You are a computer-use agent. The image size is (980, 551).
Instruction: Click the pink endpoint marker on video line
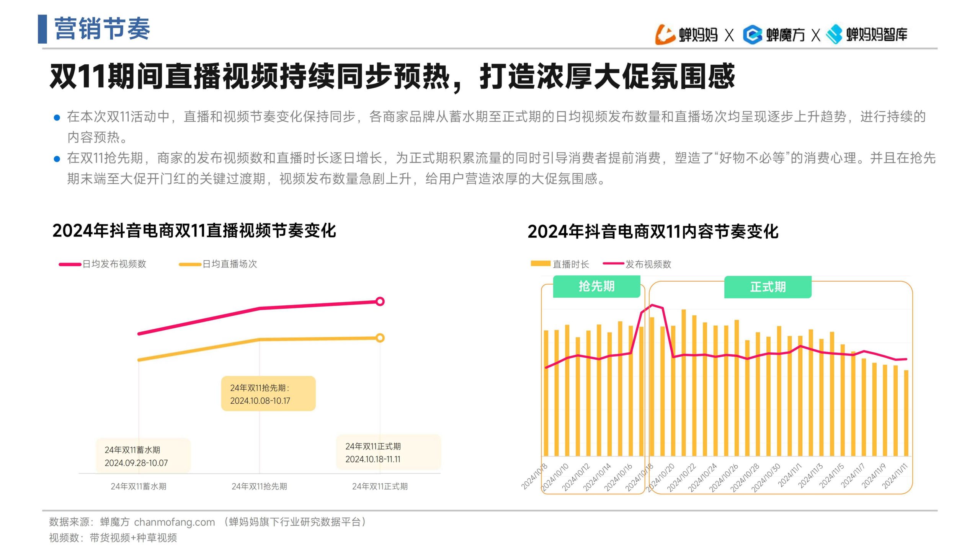click(380, 302)
